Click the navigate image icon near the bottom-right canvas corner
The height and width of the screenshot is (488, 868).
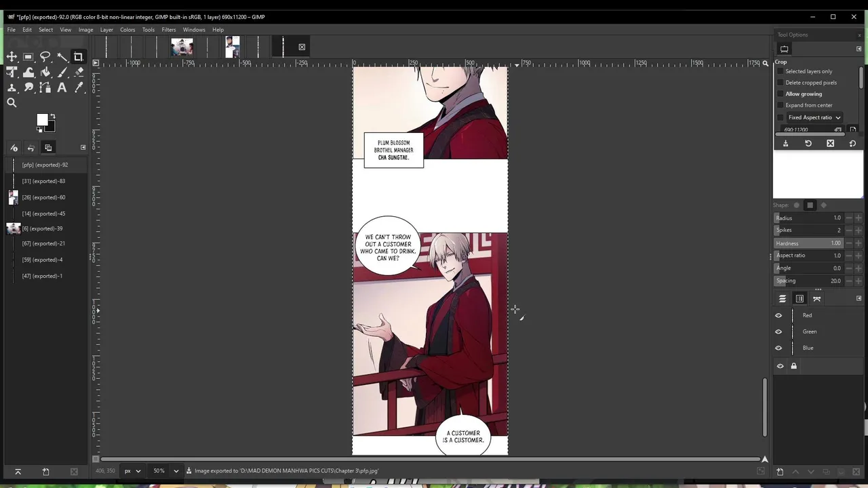coord(765,459)
